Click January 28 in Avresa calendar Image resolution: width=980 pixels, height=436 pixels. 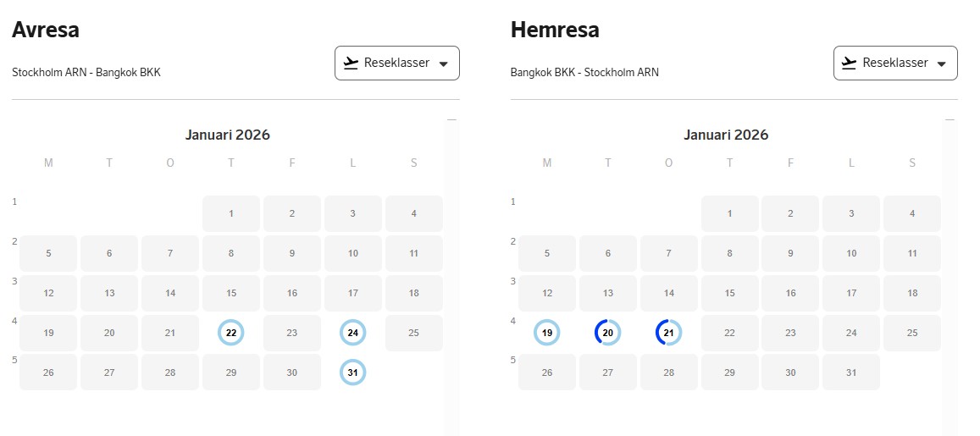click(170, 373)
